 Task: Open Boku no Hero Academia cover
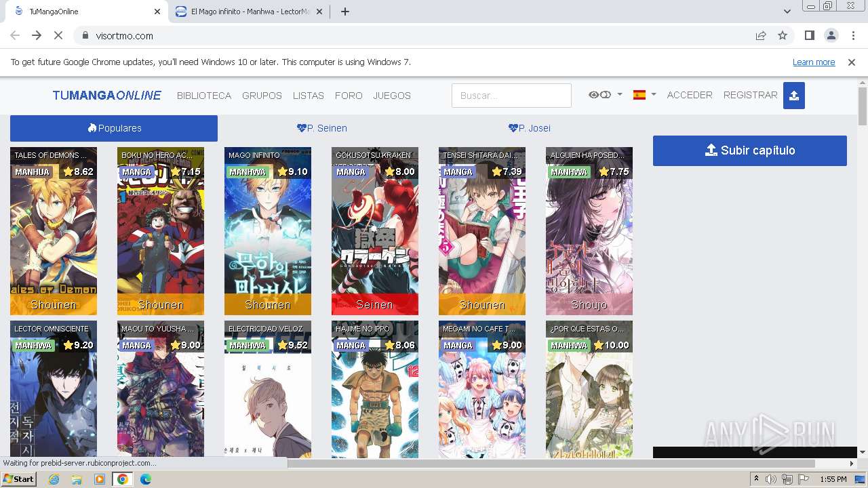(161, 231)
